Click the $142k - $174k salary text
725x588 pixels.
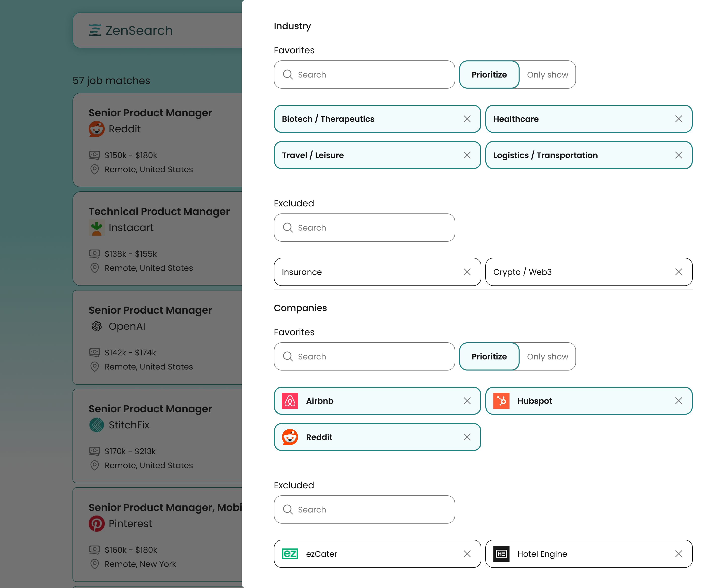[130, 353]
